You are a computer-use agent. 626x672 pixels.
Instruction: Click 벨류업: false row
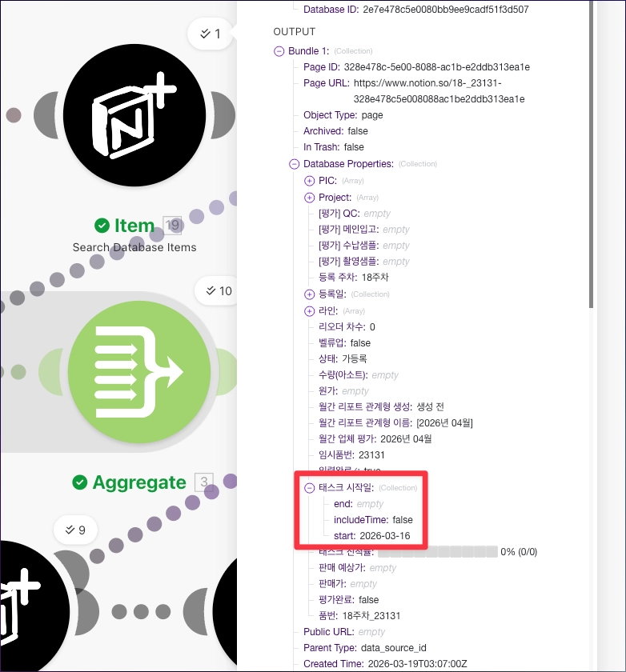(x=344, y=343)
